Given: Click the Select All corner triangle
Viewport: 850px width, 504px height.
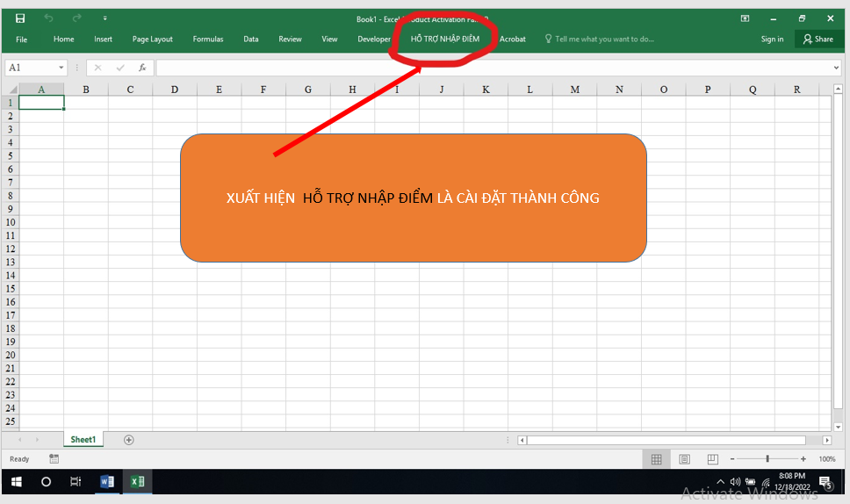Looking at the screenshot, I should [11, 89].
